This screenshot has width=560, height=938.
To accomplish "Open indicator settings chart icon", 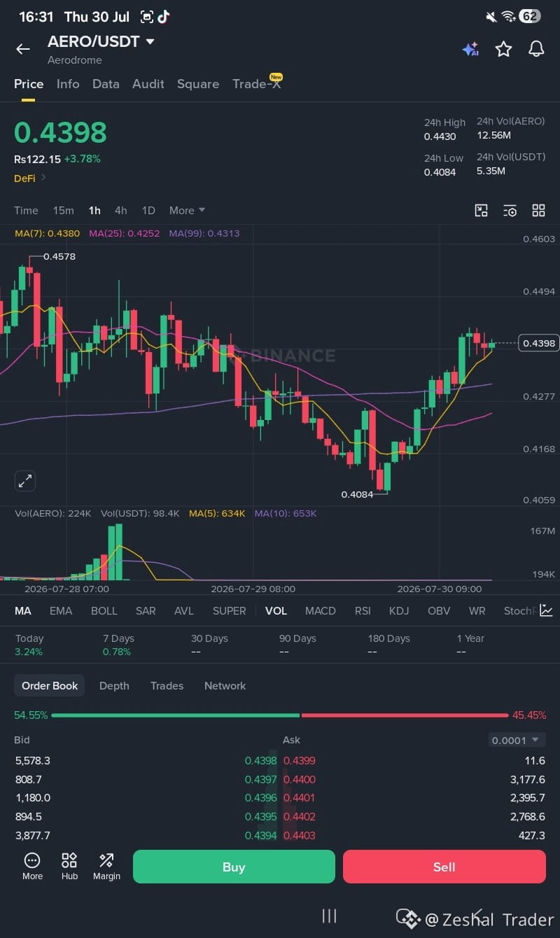I will [x=546, y=610].
